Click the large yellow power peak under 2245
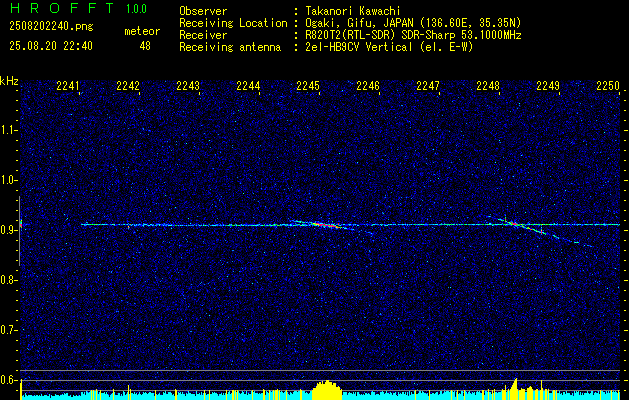 point(327,390)
